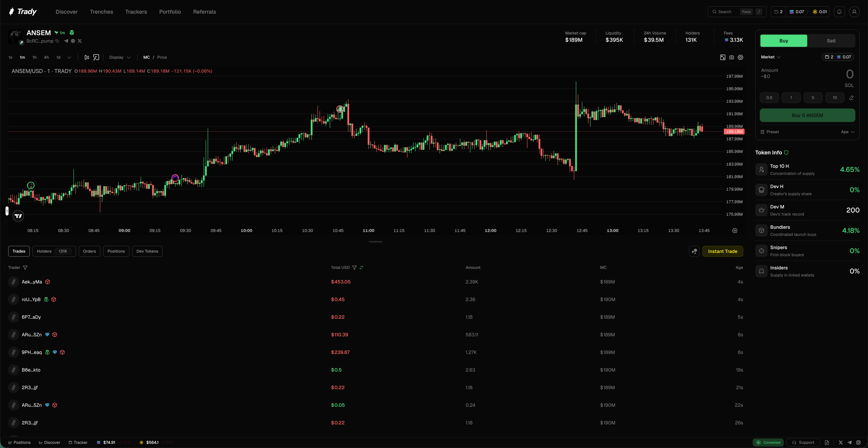Open the notifications bell
The height and width of the screenshot is (448, 868).
[840, 12]
